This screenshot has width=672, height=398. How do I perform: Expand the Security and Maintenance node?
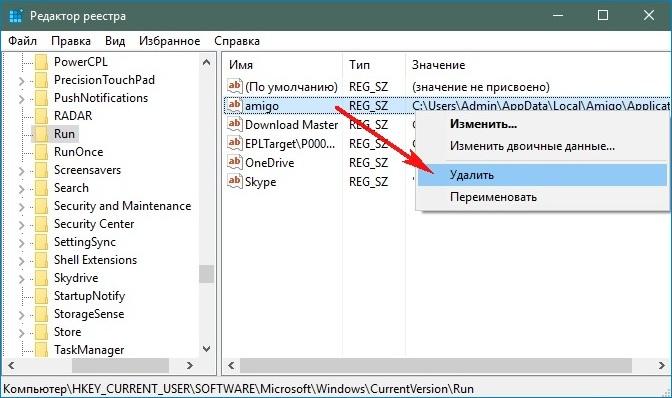pyautogui.click(x=21, y=207)
